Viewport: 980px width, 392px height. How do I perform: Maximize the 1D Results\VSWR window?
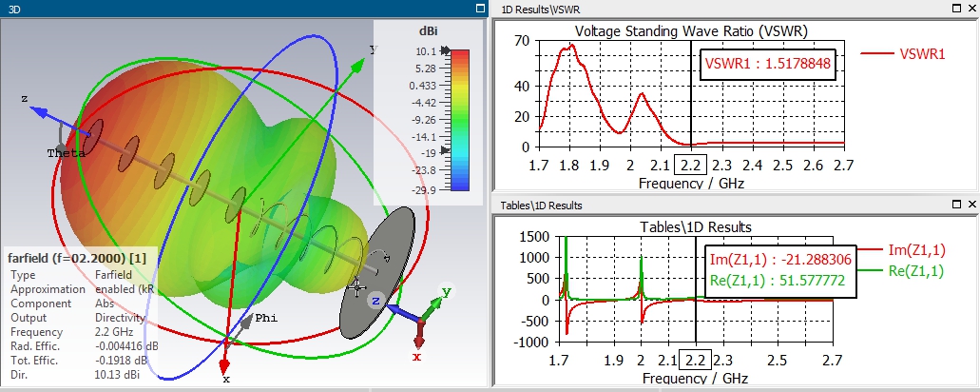tap(957, 9)
